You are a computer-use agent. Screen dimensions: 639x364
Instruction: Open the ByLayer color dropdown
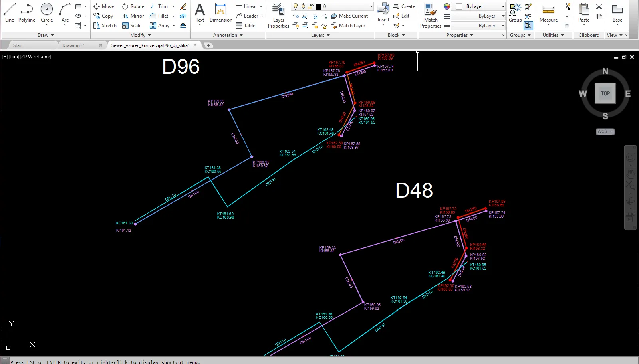(503, 6)
